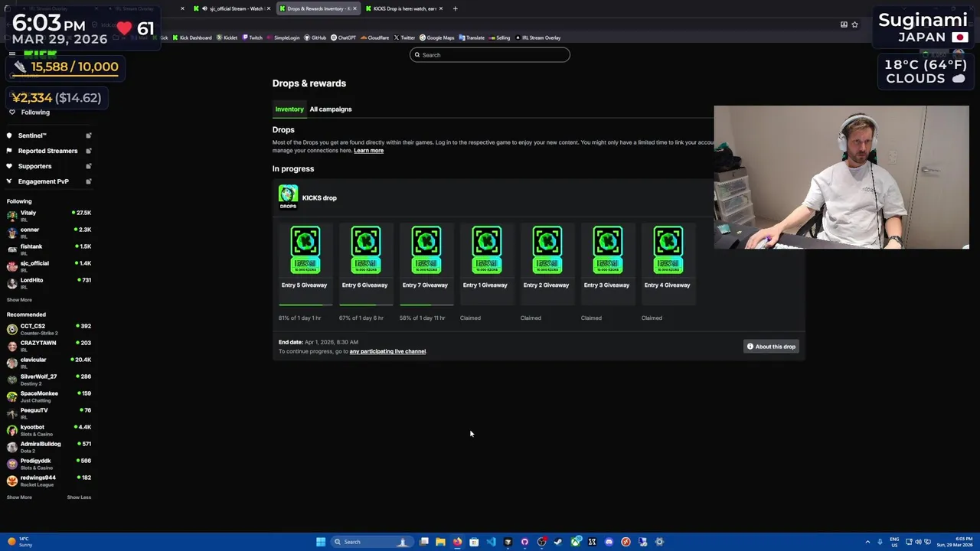980x551 pixels.
Task: Click the Supporters heart icon
Action: pos(9,166)
